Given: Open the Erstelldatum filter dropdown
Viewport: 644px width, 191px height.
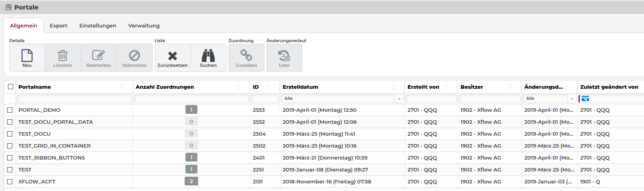Looking at the screenshot, I should tap(399, 99).
